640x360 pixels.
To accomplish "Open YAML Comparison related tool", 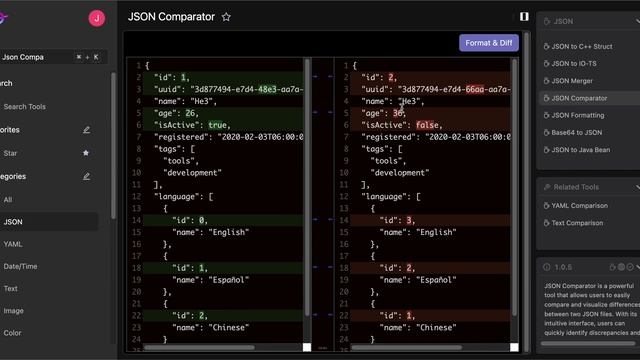I will coord(579,206).
